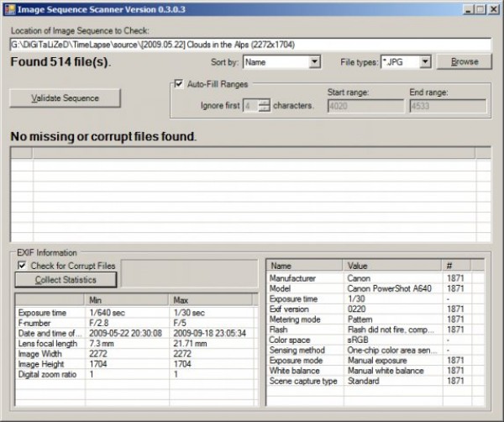Click the End range field showing 4533
504x422 pixels.
click(x=448, y=106)
